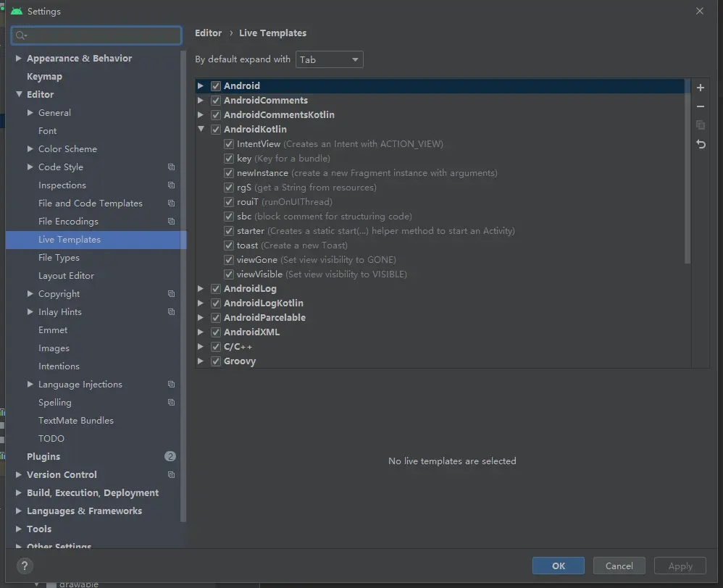Click the Apply button
Viewport: 723px width, 588px height.
click(x=680, y=566)
